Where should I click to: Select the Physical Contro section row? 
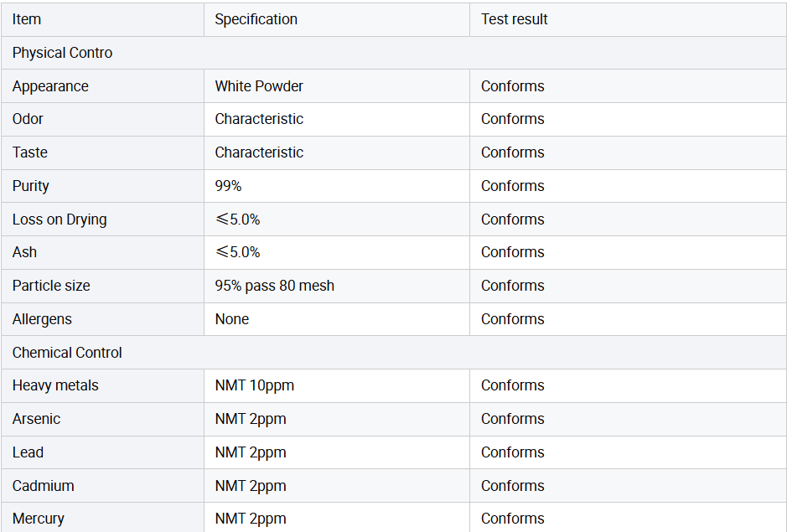coord(62,53)
